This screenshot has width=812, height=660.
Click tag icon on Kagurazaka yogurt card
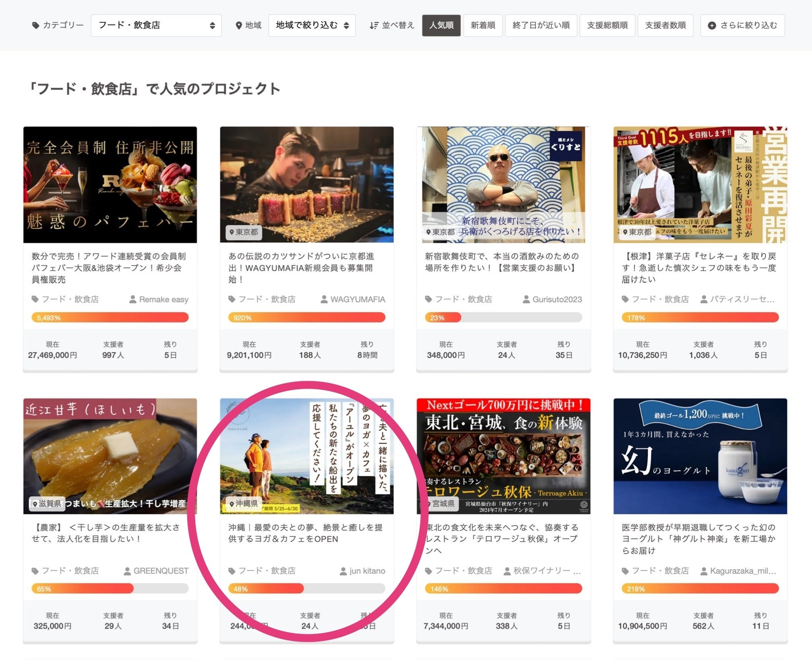625,571
